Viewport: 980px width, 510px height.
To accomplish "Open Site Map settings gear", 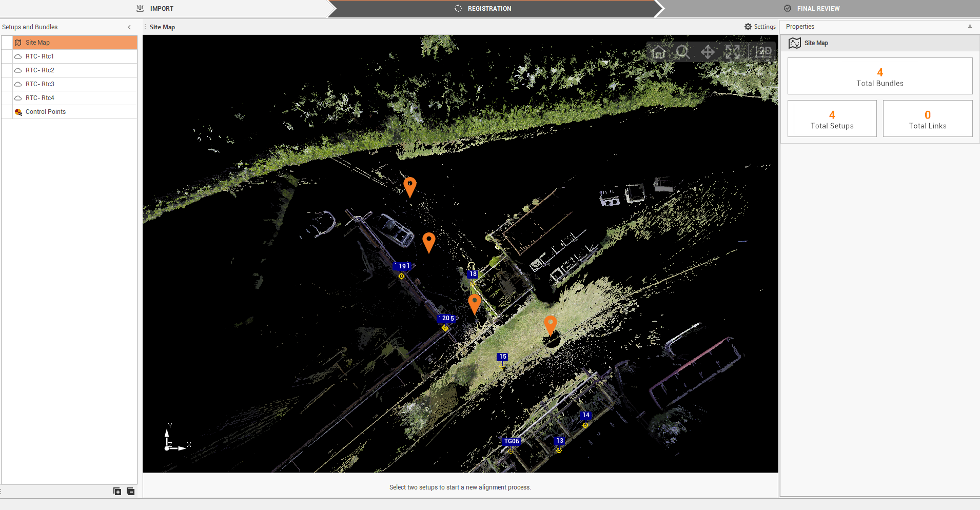I will (760, 27).
